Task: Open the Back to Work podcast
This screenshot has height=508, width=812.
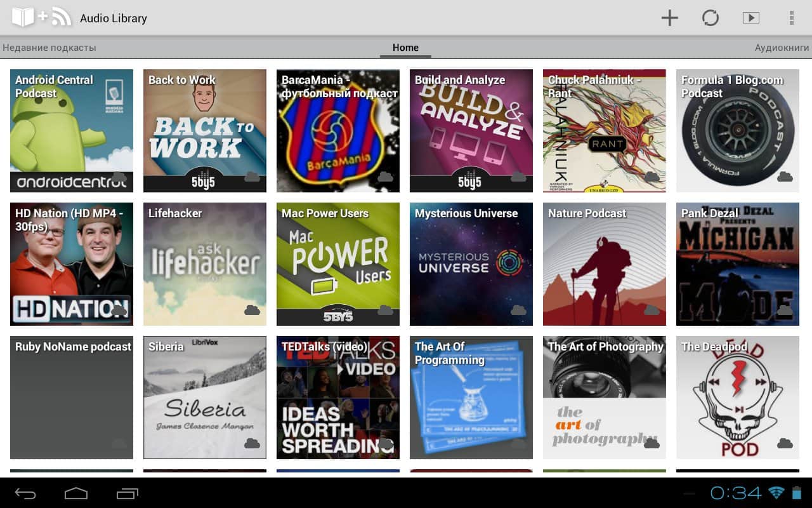Action: pyautogui.click(x=204, y=131)
